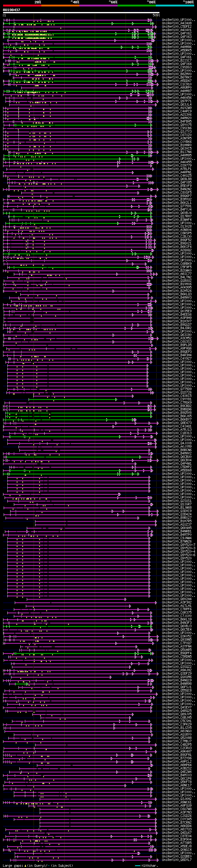
Task: Open hit UniRef100_A4HM86
Action: click(x=177, y=47)
